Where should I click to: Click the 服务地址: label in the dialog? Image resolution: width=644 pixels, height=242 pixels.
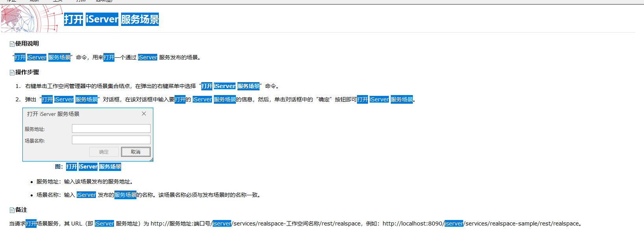coord(35,129)
